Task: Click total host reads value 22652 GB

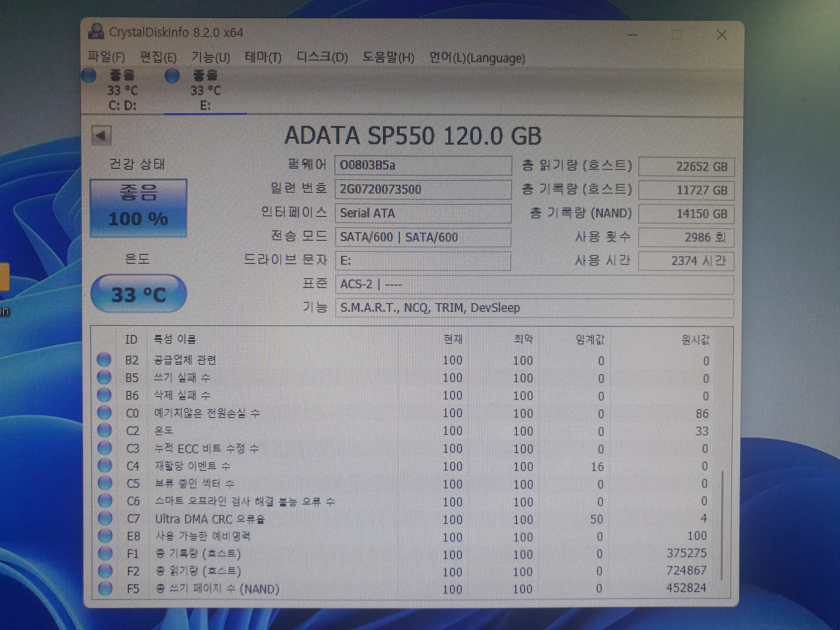Action: (687, 166)
